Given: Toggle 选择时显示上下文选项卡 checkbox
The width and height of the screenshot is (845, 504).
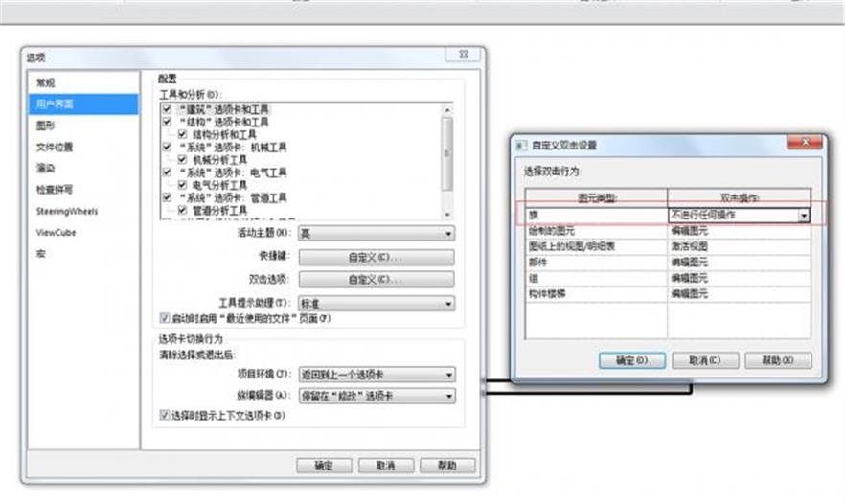Looking at the screenshot, I should click(x=164, y=415).
